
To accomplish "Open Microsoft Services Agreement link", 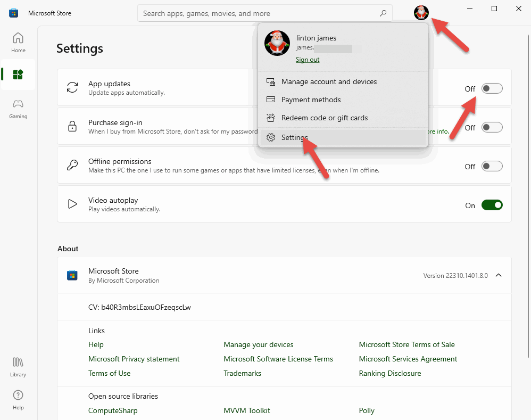I will pyautogui.click(x=408, y=359).
